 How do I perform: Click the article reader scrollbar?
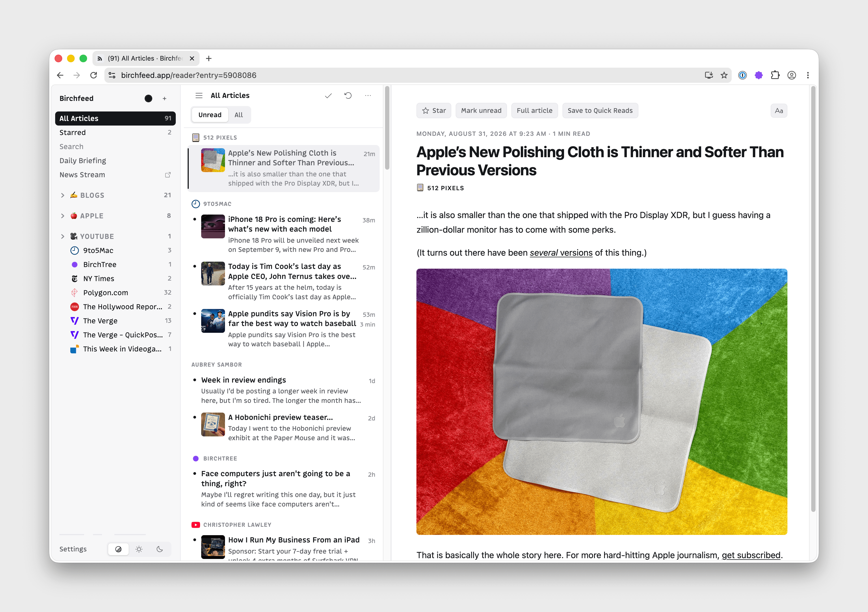pyautogui.click(x=813, y=299)
